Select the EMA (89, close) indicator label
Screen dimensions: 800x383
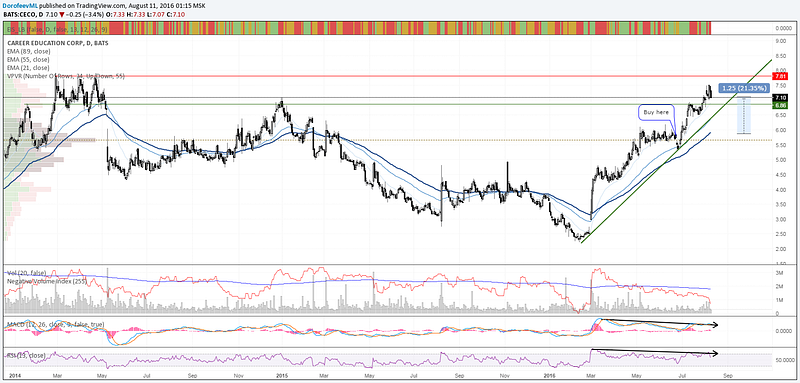click(x=28, y=52)
